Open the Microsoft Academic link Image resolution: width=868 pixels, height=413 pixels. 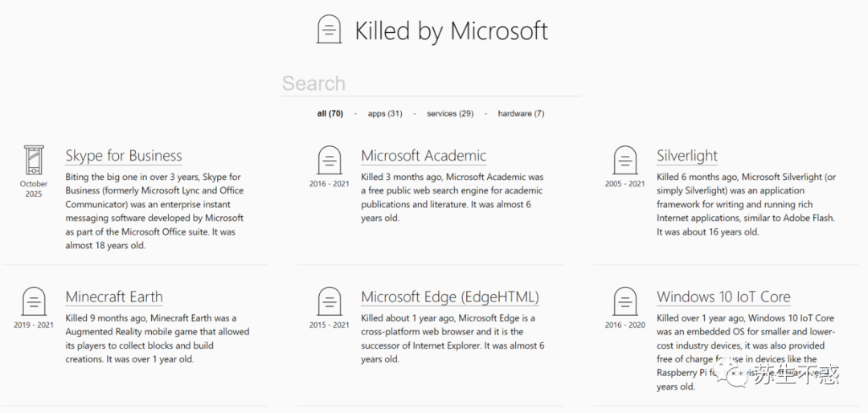[424, 156]
